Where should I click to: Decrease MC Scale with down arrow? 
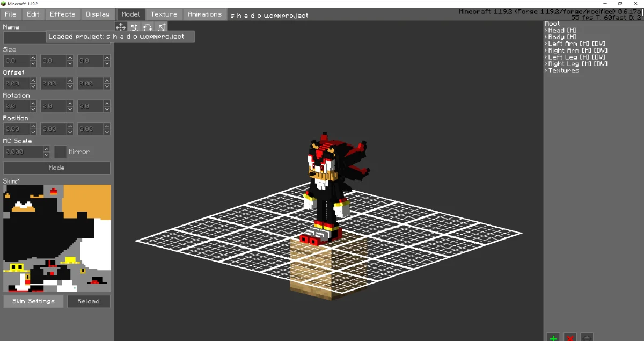point(47,155)
